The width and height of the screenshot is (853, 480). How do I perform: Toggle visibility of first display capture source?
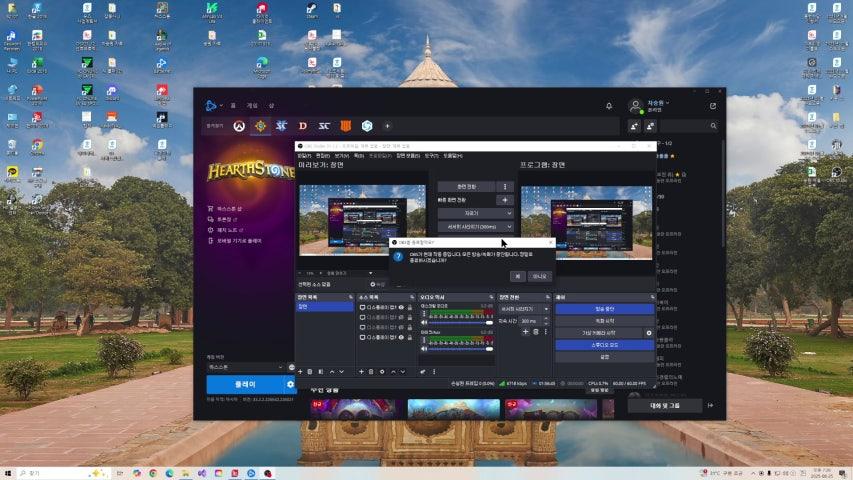point(401,307)
